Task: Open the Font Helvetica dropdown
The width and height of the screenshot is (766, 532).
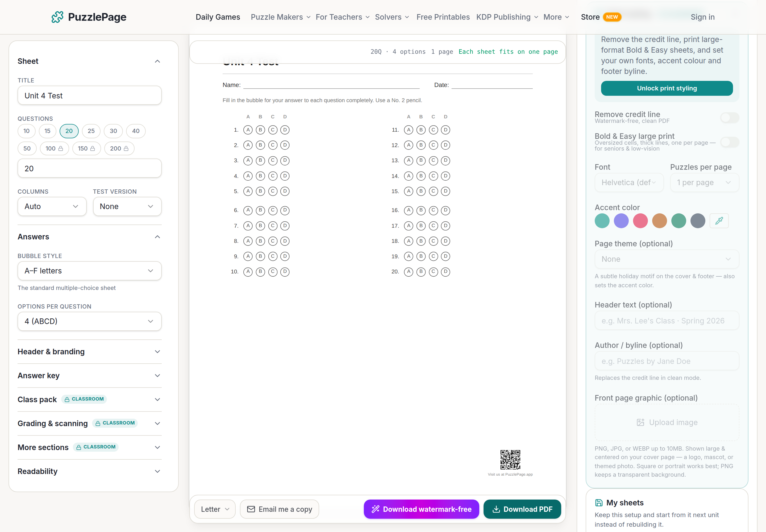Action: click(x=629, y=182)
